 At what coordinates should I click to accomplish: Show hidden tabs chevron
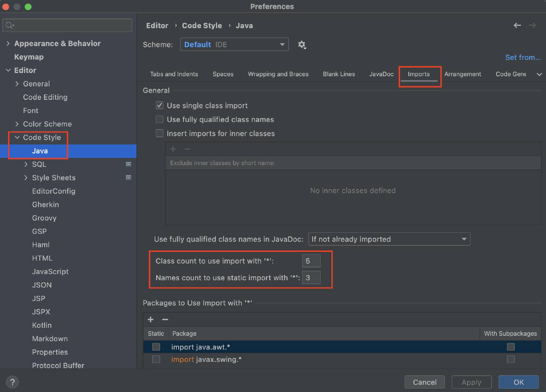(539, 74)
